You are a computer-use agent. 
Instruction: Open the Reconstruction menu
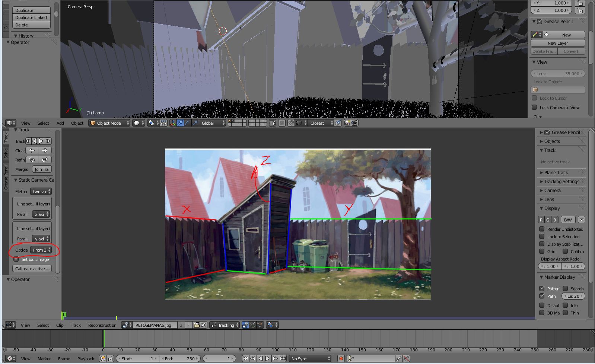coord(102,325)
